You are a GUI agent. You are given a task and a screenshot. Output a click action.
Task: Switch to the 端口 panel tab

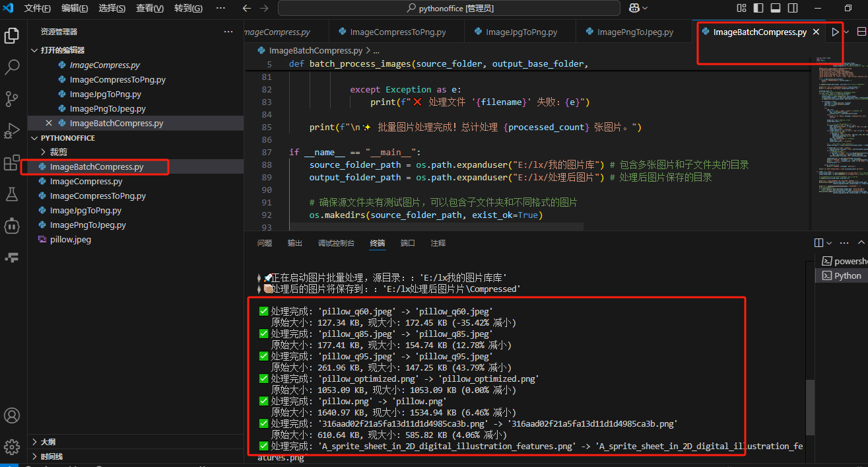click(408, 243)
